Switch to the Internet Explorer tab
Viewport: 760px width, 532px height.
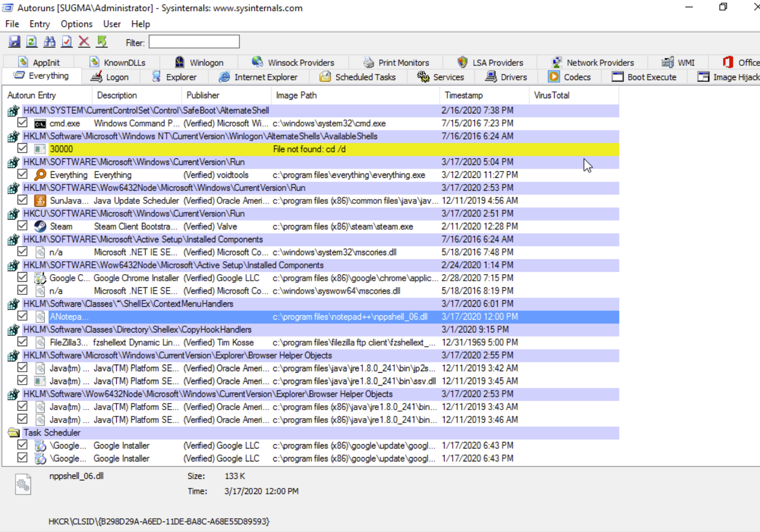point(259,77)
